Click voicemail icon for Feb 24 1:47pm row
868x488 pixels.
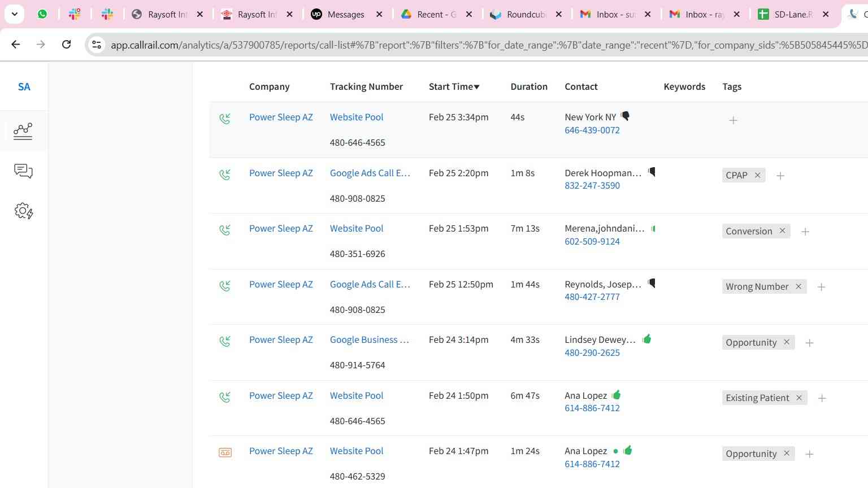tap(225, 452)
